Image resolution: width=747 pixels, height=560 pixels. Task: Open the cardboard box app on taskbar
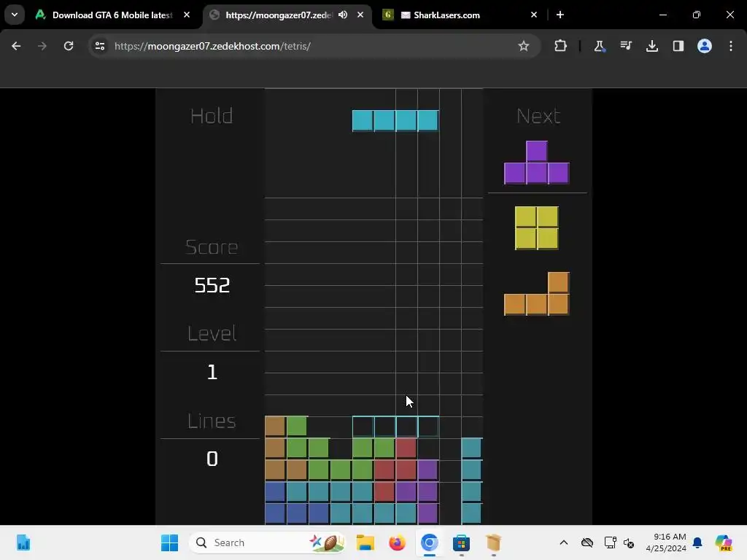click(x=494, y=542)
